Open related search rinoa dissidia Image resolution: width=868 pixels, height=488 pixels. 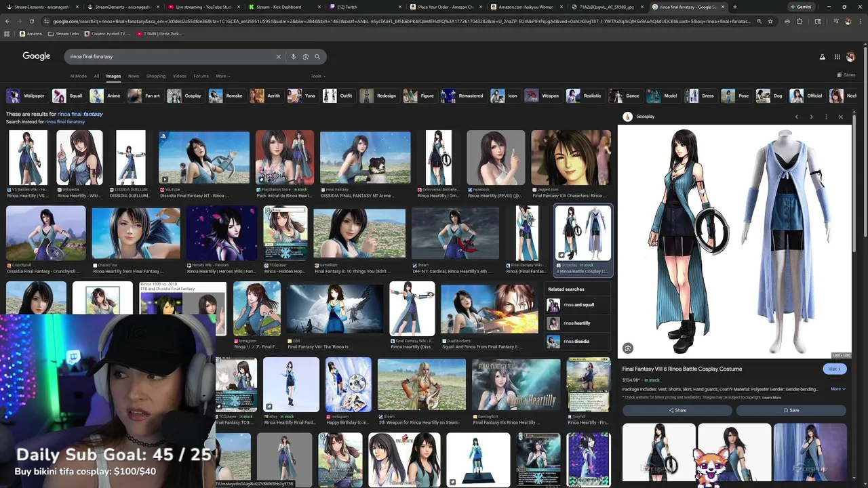pos(578,342)
